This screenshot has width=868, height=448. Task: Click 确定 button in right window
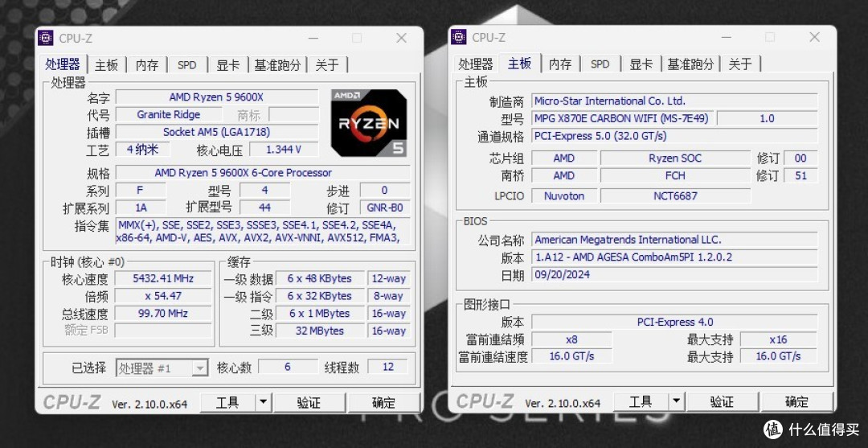coord(796,401)
